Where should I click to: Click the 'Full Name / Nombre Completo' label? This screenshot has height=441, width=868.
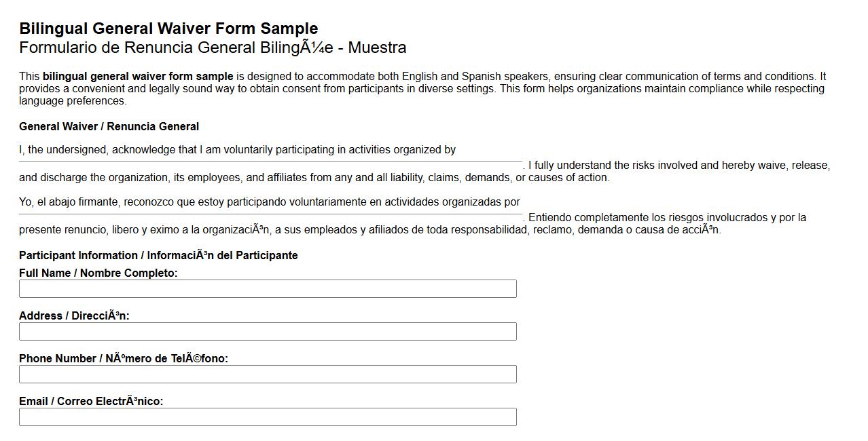pyautogui.click(x=98, y=273)
